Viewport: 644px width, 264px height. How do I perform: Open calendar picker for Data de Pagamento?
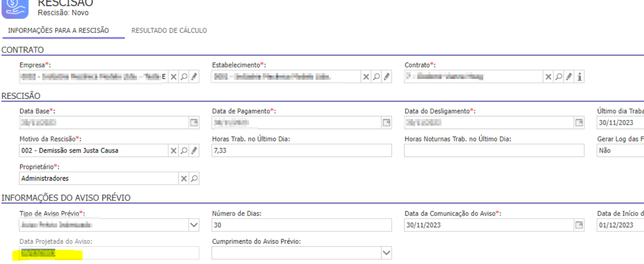coord(386,123)
